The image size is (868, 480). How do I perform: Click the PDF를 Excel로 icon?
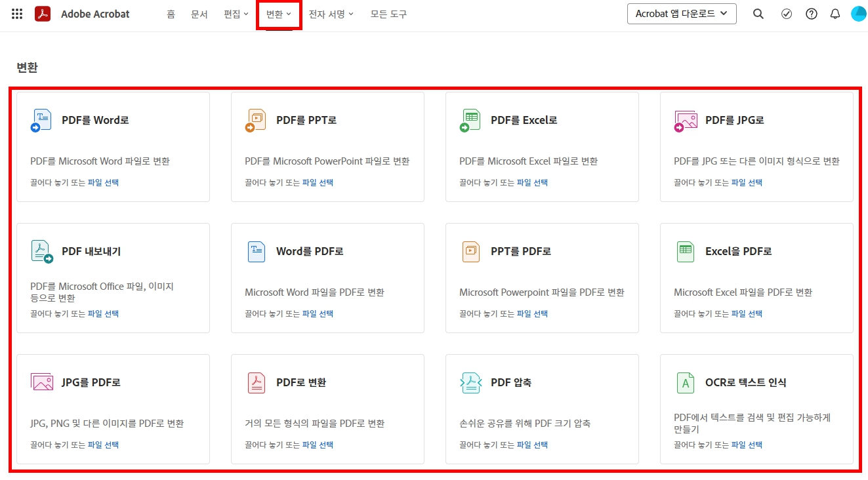tap(470, 121)
